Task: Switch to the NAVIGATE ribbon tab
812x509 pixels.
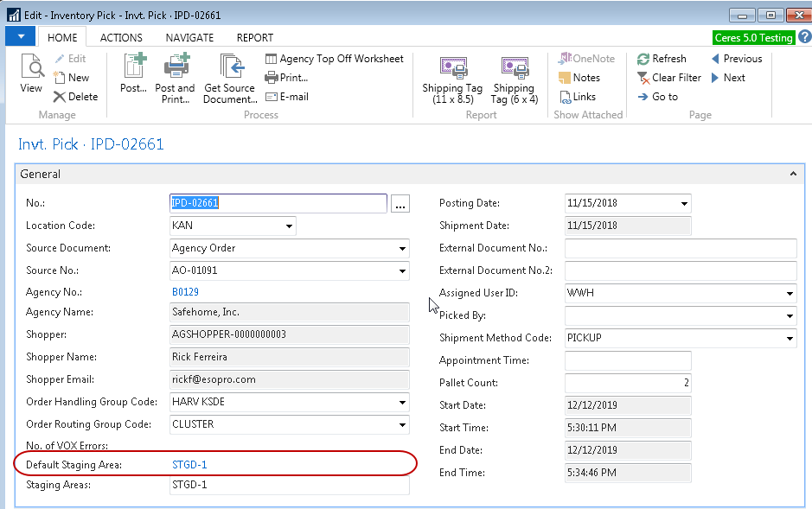Action: (189, 38)
